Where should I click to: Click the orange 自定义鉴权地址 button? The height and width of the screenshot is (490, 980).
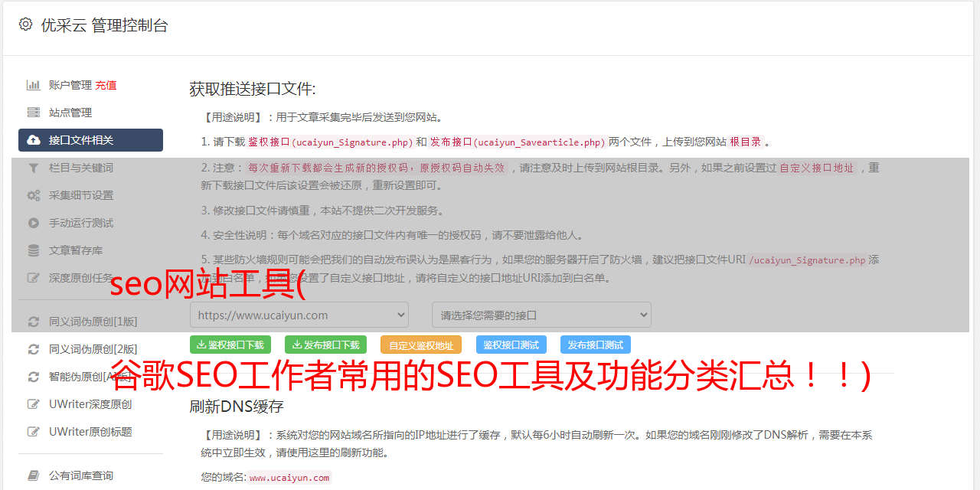pyautogui.click(x=421, y=345)
